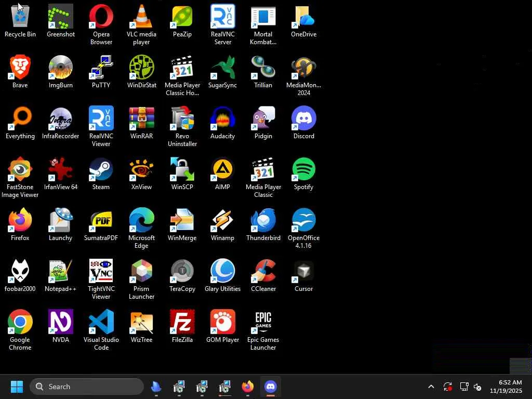The height and width of the screenshot is (399, 532).
Task: Select the Spotify shortcut
Action: (303, 169)
